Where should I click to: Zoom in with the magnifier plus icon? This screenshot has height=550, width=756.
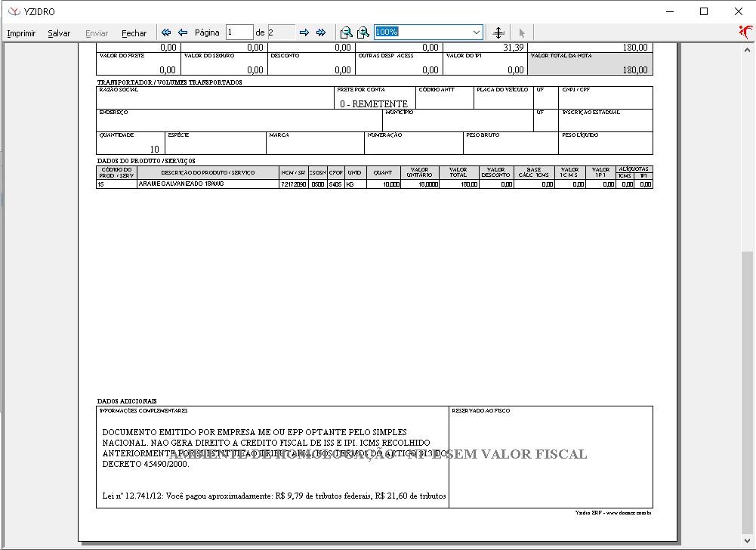(363, 32)
